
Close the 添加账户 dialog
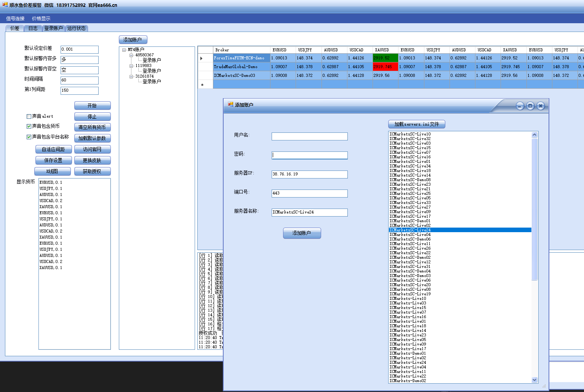541,106
